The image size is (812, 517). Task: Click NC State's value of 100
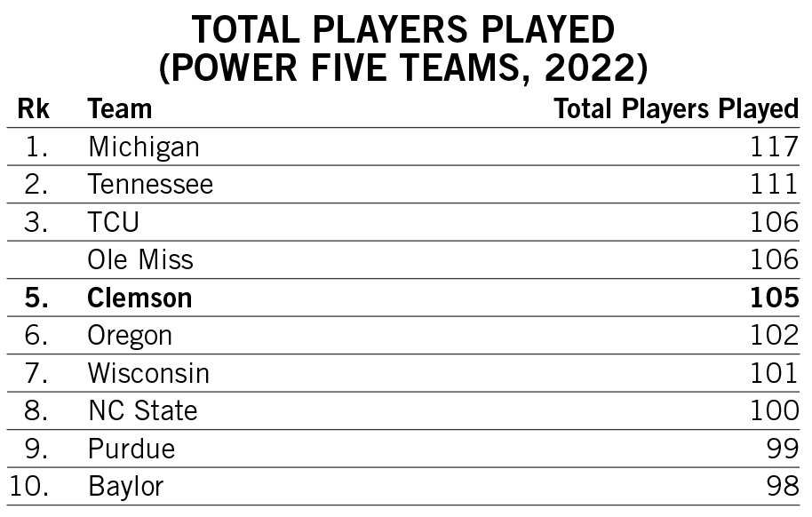(774, 410)
